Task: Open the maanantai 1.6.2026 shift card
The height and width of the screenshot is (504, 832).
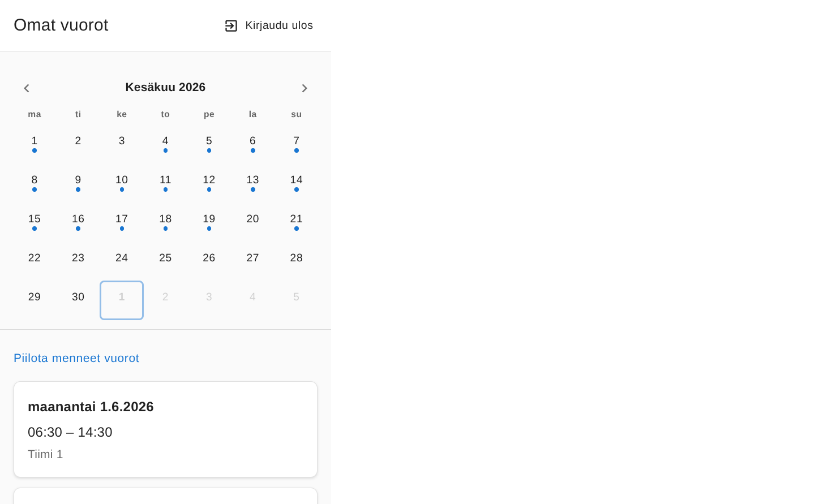Action: pyautogui.click(x=165, y=429)
